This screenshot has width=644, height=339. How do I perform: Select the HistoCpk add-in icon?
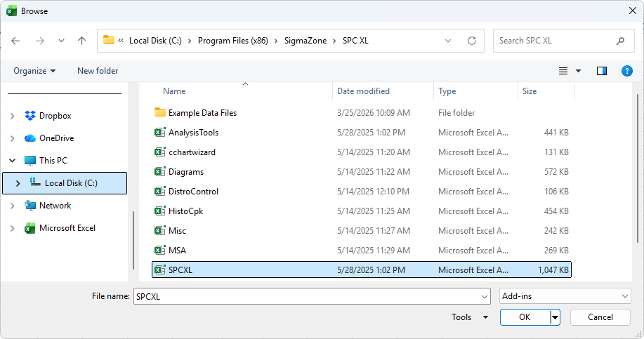click(x=159, y=211)
